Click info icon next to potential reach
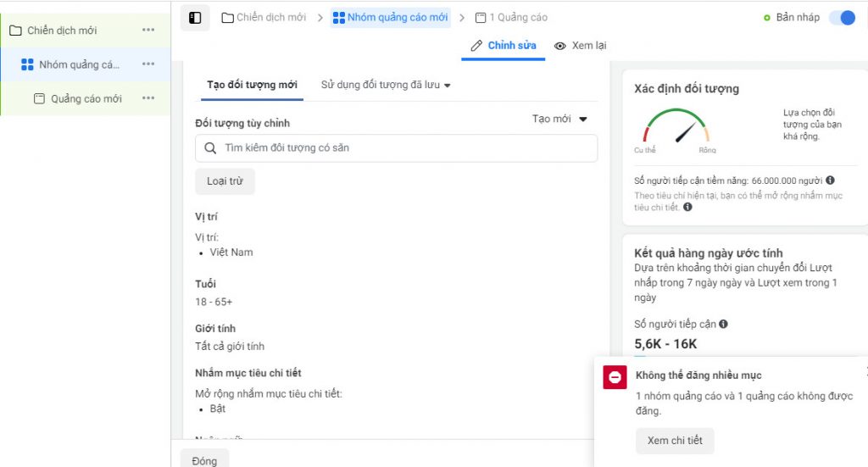This screenshot has width=868, height=467. (831, 181)
